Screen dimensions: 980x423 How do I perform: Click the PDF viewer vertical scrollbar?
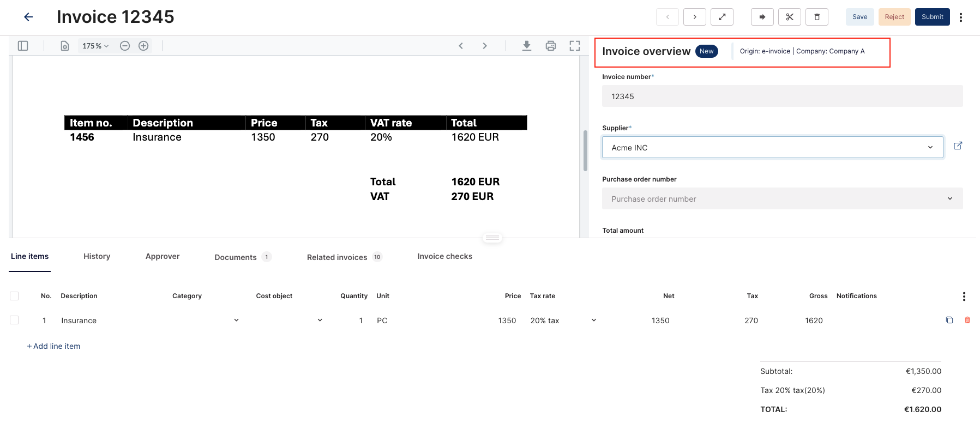pos(585,150)
